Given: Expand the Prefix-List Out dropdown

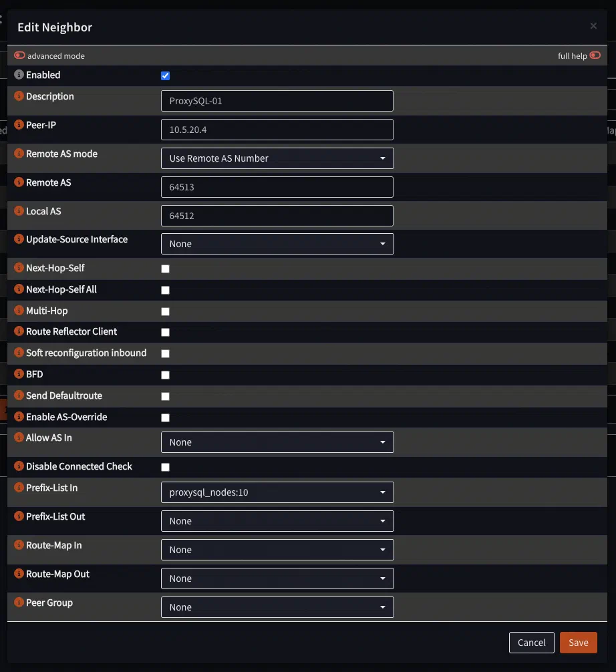Looking at the screenshot, I should [277, 521].
